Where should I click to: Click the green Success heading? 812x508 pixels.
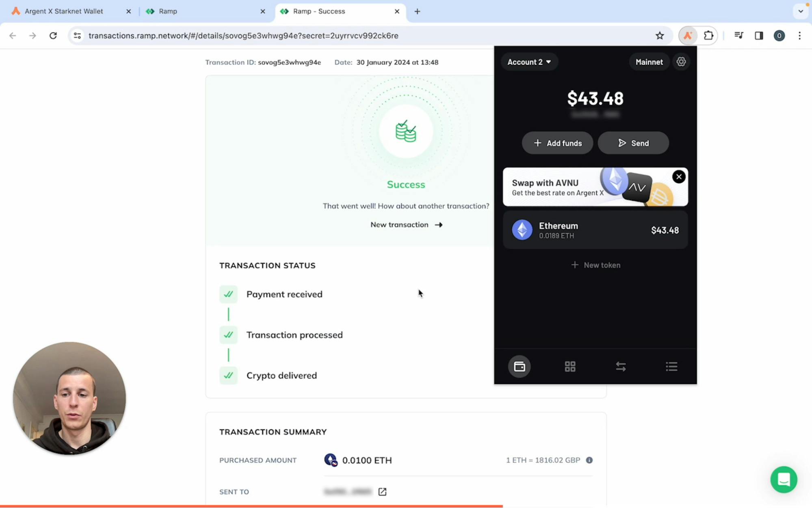(x=406, y=185)
